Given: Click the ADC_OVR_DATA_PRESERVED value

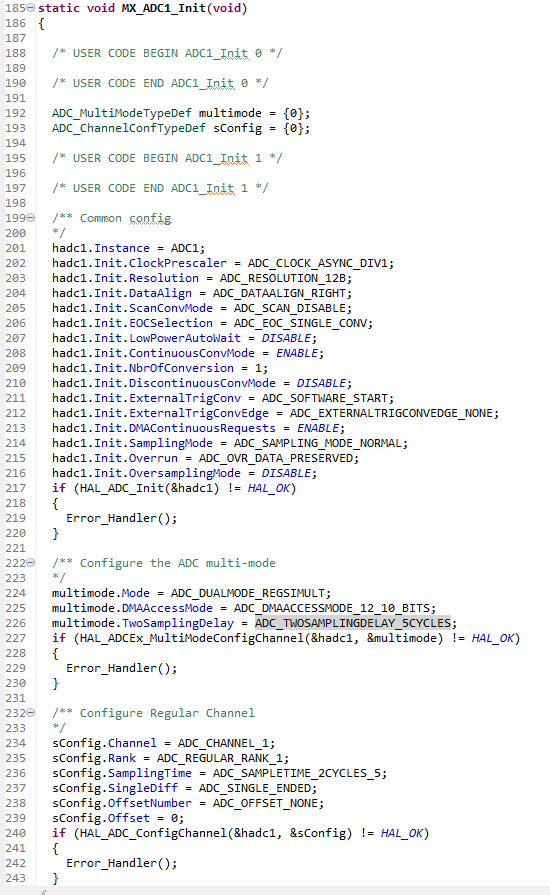Looking at the screenshot, I should tap(276, 458).
